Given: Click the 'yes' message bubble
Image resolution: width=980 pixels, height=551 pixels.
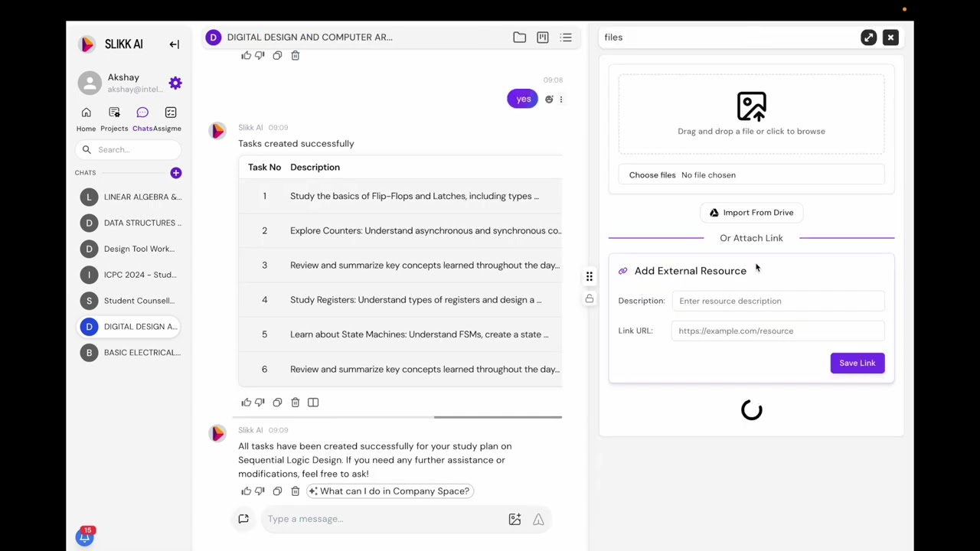Looking at the screenshot, I should coord(523,99).
